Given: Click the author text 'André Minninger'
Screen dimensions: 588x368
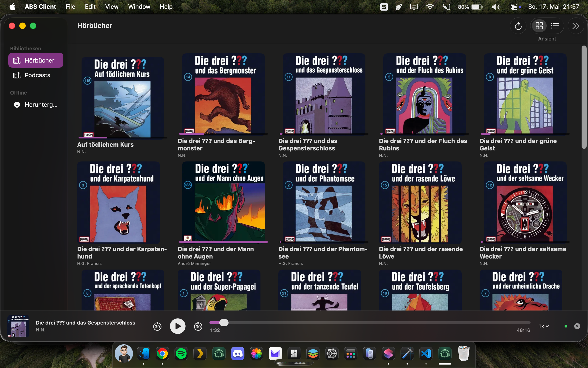Looking at the screenshot, I should click(x=194, y=263).
